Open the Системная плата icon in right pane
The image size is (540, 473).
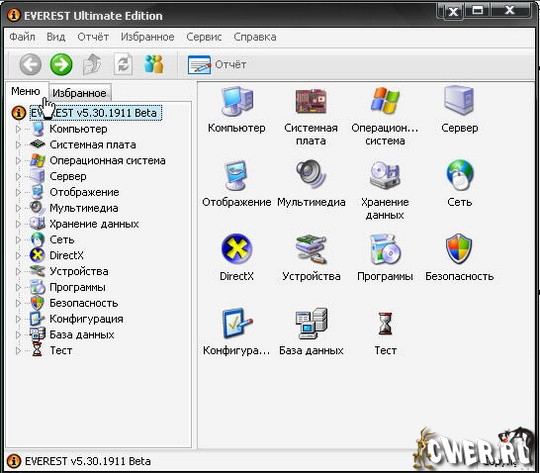[x=311, y=101]
